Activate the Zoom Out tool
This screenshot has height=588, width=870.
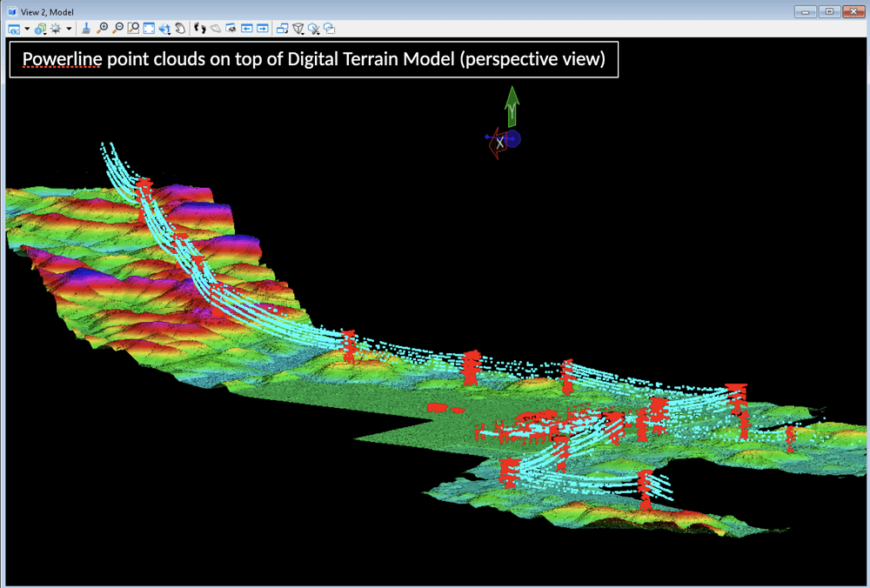117,29
